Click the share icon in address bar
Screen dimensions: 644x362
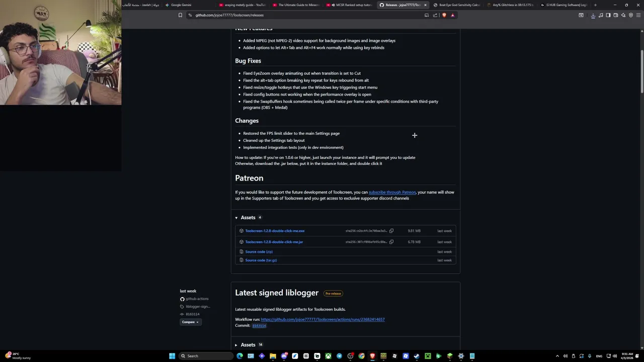pos(435,15)
